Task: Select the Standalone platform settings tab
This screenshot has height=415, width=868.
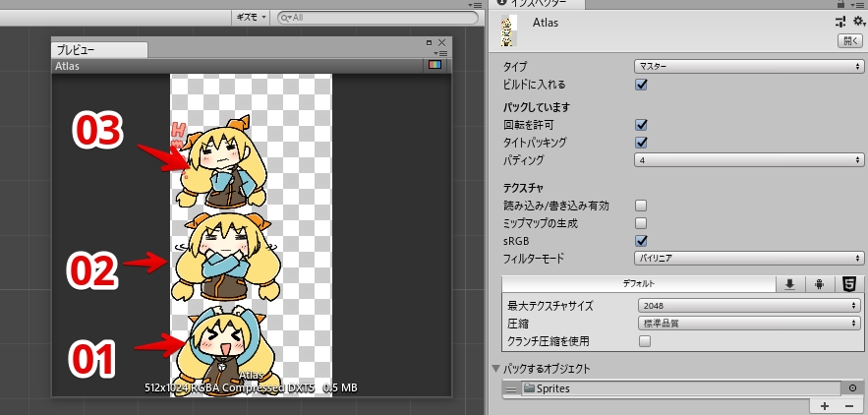Action: [x=790, y=284]
